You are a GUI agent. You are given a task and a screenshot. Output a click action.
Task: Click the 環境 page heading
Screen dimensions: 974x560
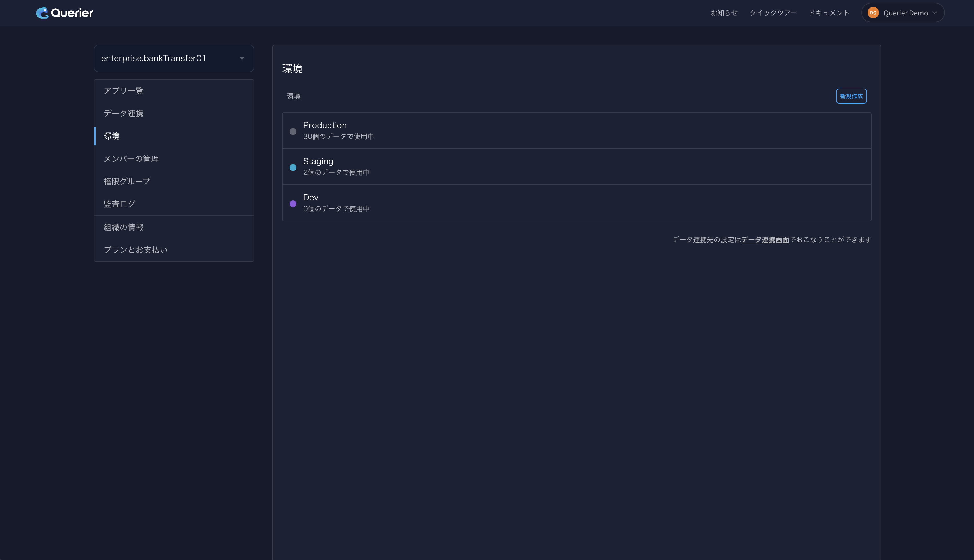[292, 68]
